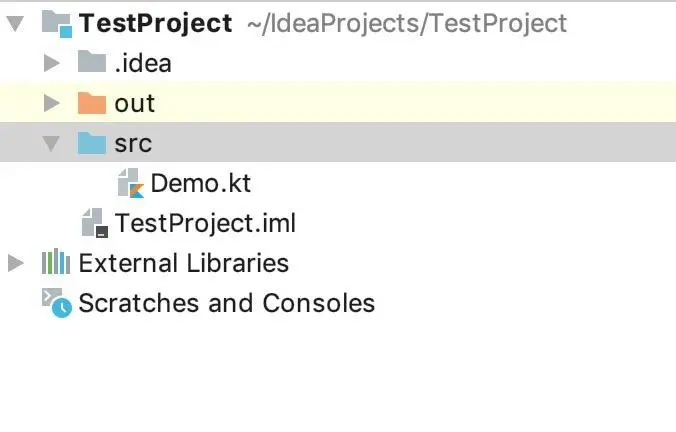The image size is (676, 432).
Task: Select the TestProject.iml file label
Action: pos(205,223)
